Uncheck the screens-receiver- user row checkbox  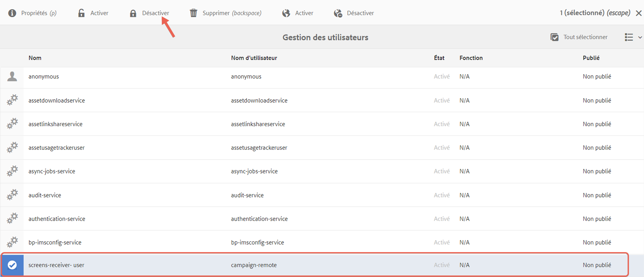click(12, 265)
